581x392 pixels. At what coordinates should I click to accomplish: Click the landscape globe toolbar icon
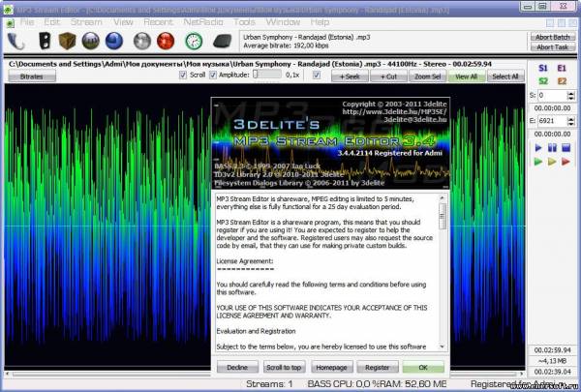pyautogui.click(x=91, y=41)
